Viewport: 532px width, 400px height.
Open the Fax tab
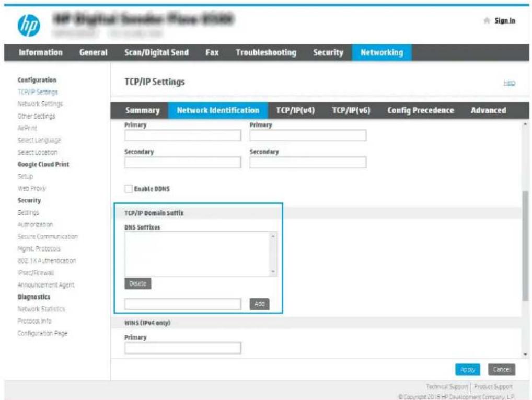point(212,53)
